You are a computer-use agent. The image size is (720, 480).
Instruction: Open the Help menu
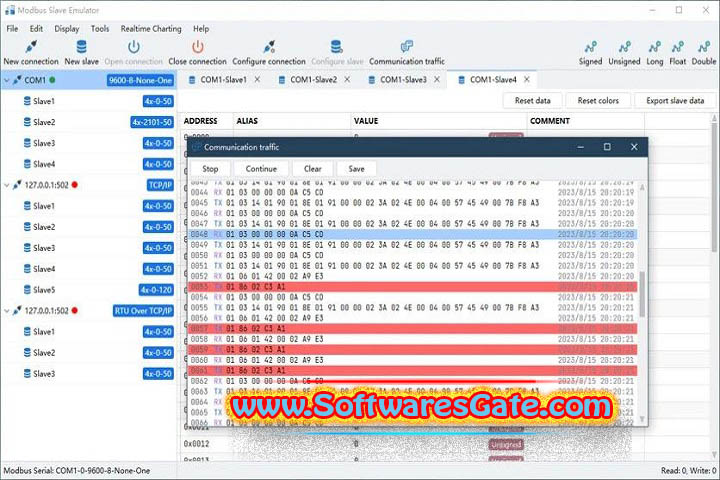[x=201, y=28]
